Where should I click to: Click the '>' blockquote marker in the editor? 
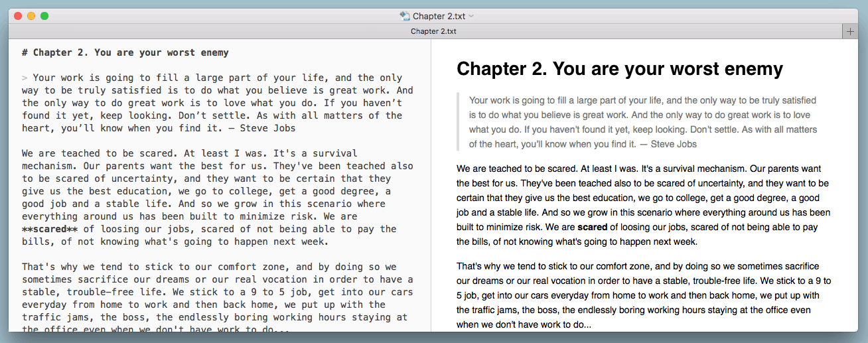[25, 78]
